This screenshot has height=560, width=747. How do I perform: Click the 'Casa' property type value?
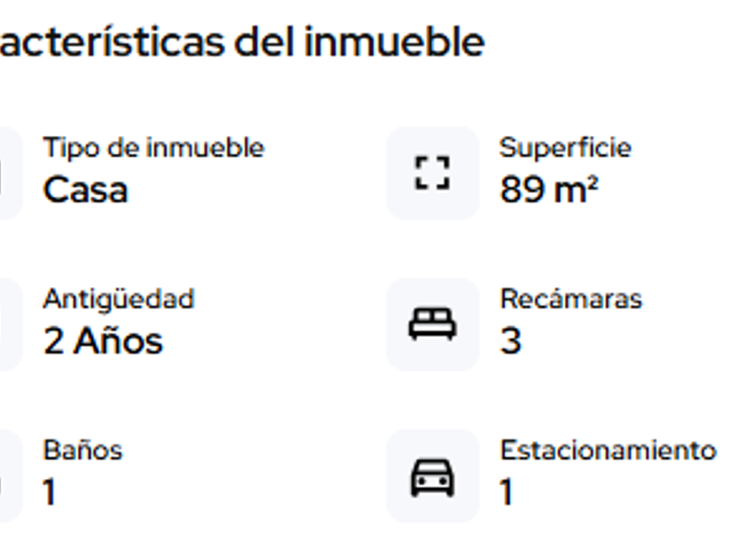tap(85, 189)
